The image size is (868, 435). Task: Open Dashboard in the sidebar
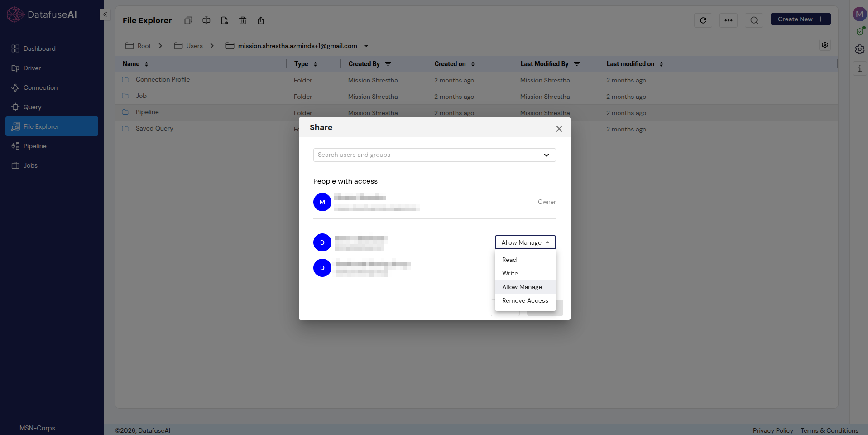pos(52,48)
